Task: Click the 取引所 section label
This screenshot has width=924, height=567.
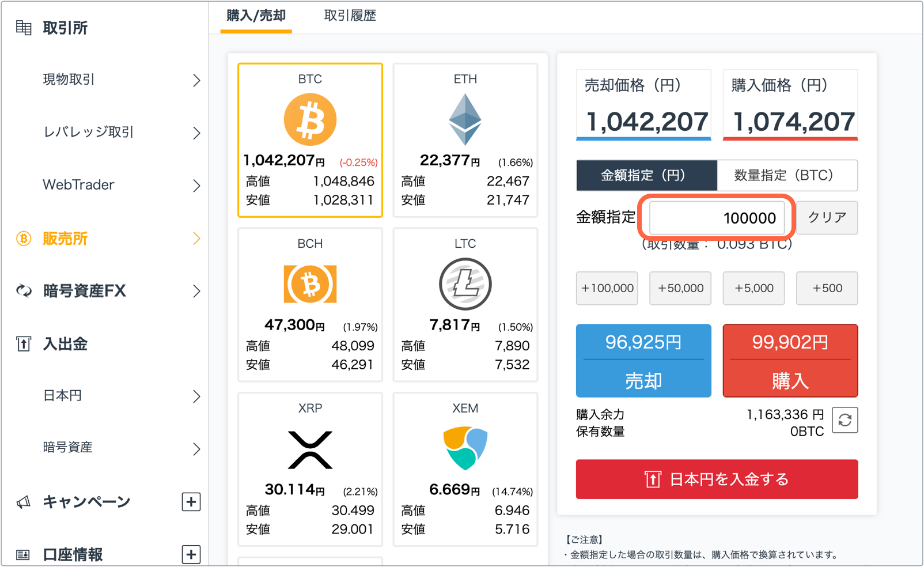Action: coord(65,28)
